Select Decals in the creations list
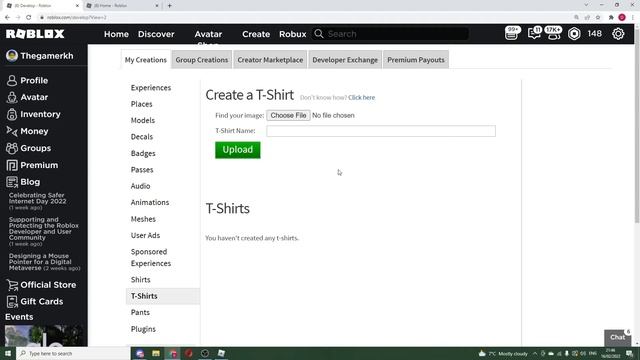Screen dimensions: 640x360 click(x=142, y=137)
